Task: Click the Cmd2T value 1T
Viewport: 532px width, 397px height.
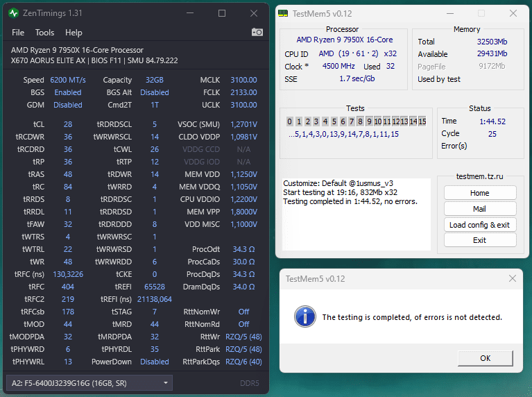Action: (x=155, y=105)
